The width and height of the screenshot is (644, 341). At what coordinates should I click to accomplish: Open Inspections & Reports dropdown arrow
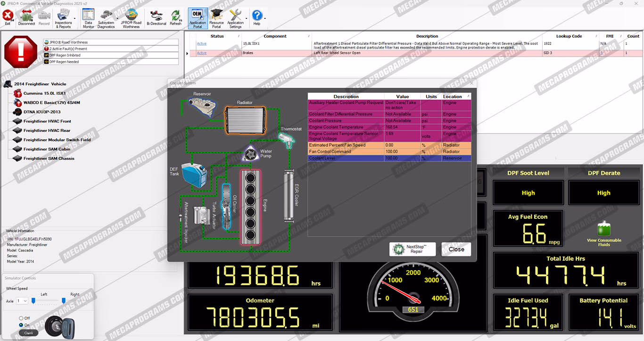74,19
